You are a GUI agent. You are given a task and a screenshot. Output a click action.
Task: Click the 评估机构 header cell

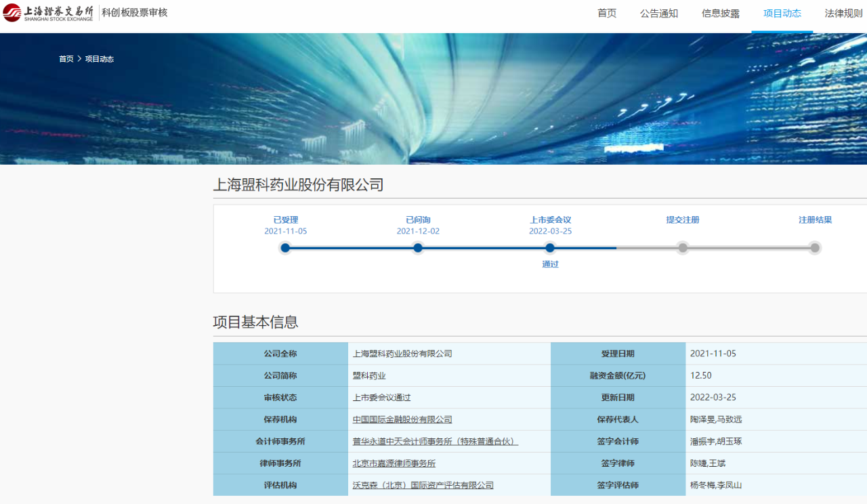tap(280, 485)
